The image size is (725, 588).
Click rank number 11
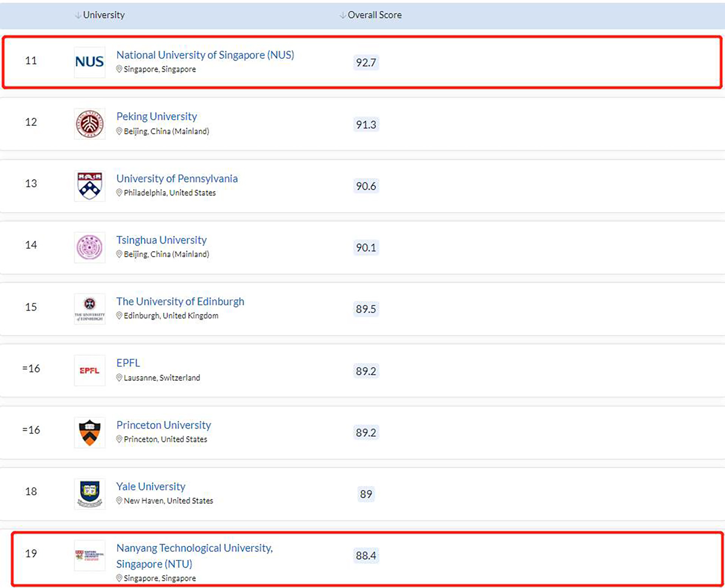(31, 61)
